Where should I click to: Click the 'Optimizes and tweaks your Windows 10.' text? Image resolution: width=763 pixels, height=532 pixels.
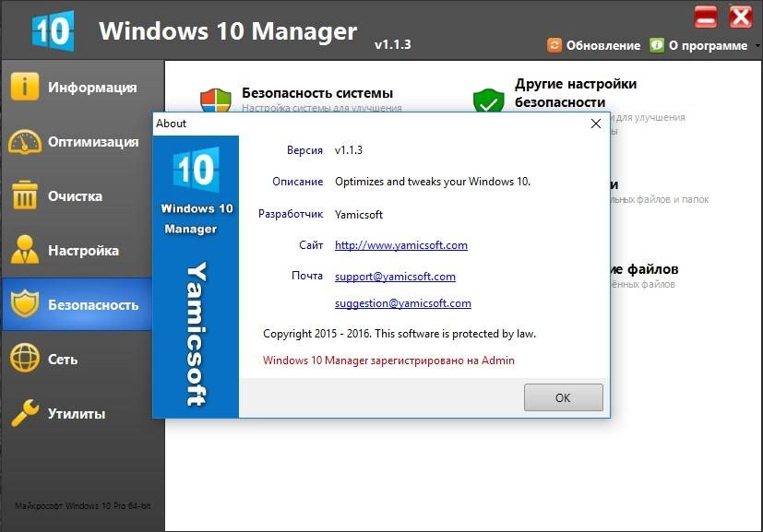click(433, 182)
